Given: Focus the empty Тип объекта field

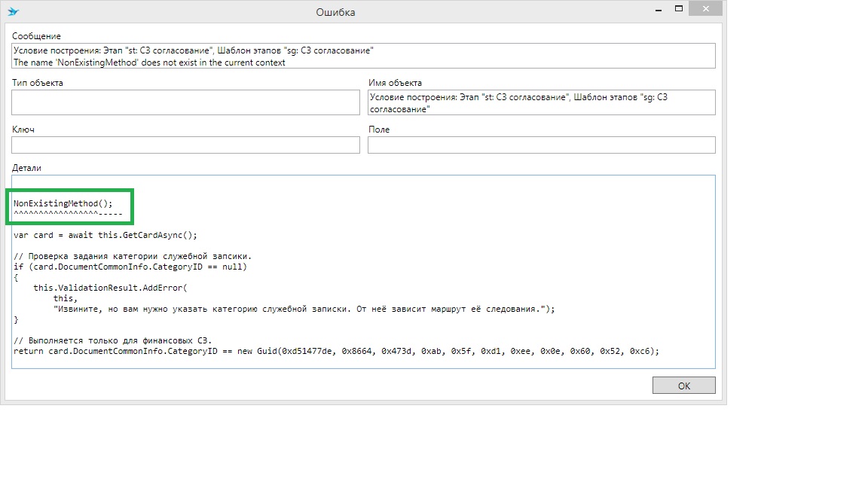Looking at the screenshot, I should tap(185, 102).
